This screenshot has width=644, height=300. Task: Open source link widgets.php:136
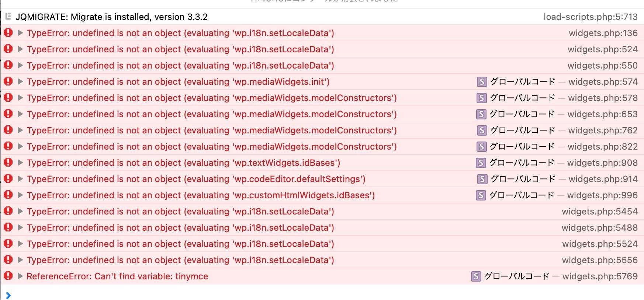coord(603,33)
